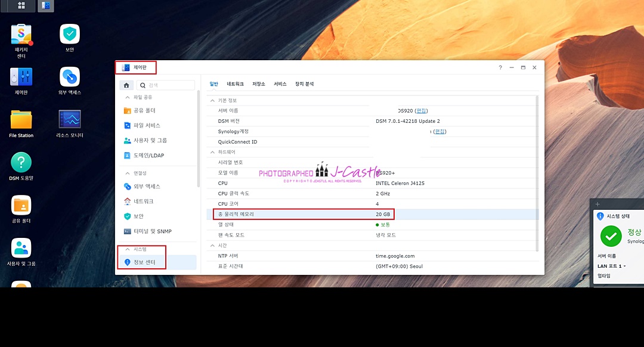
Task: Switch to the Network (네트워크) tab
Action: (x=236, y=84)
